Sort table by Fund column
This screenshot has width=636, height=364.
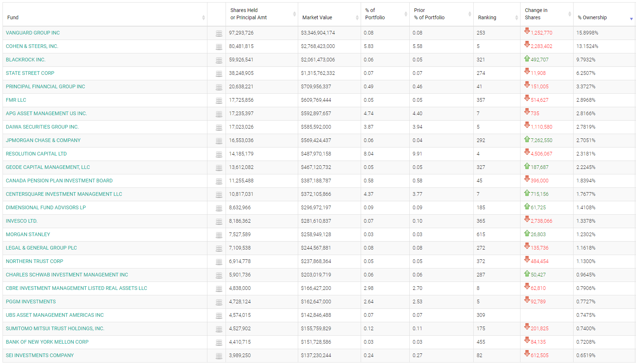[x=105, y=14]
